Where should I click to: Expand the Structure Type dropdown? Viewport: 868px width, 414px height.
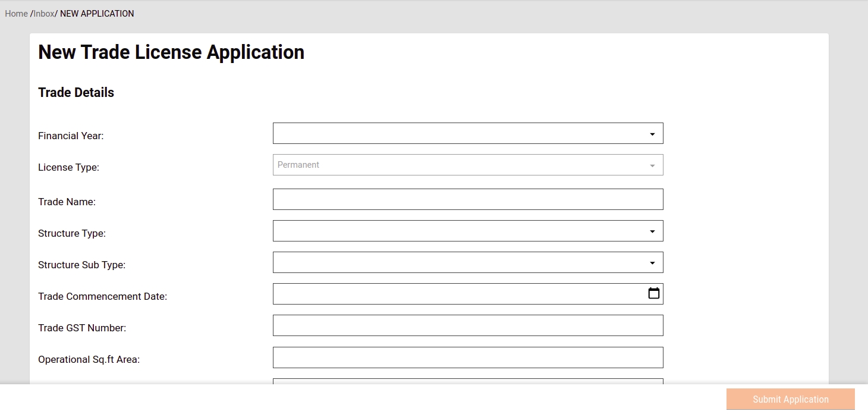pyautogui.click(x=467, y=231)
